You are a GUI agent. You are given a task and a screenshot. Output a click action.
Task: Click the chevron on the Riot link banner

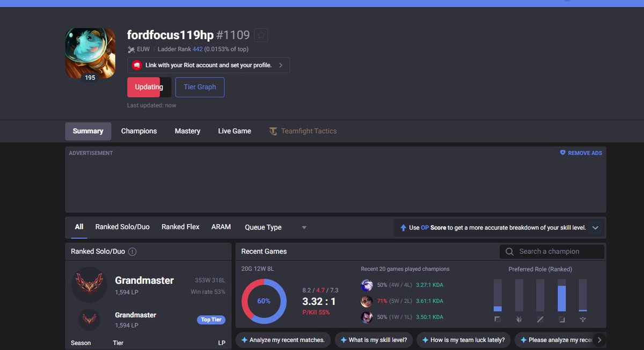pyautogui.click(x=281, y=65)
